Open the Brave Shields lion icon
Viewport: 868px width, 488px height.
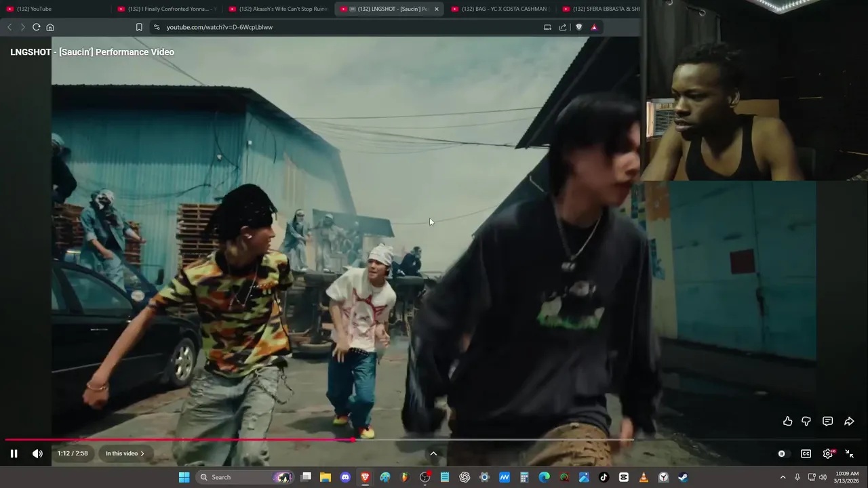(578, 27)
